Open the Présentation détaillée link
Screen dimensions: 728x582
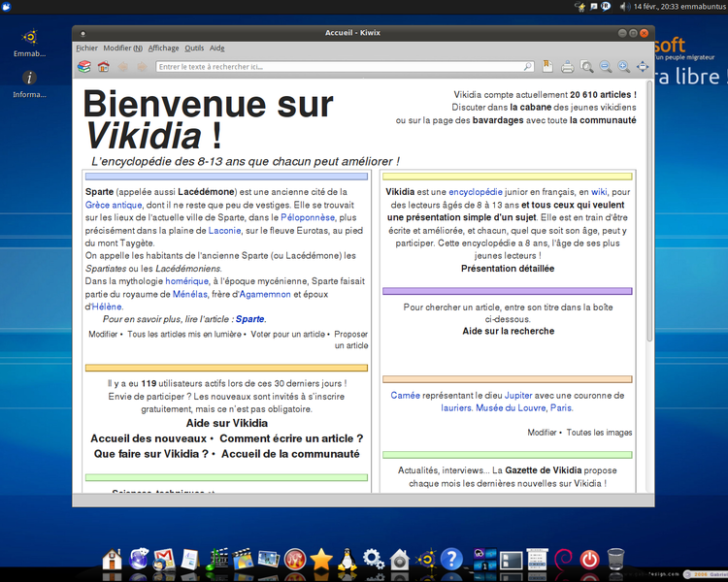(508, 269)
